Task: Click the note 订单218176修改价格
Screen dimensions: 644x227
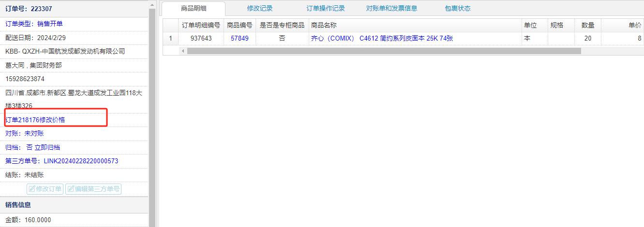Action: [35, 120]
